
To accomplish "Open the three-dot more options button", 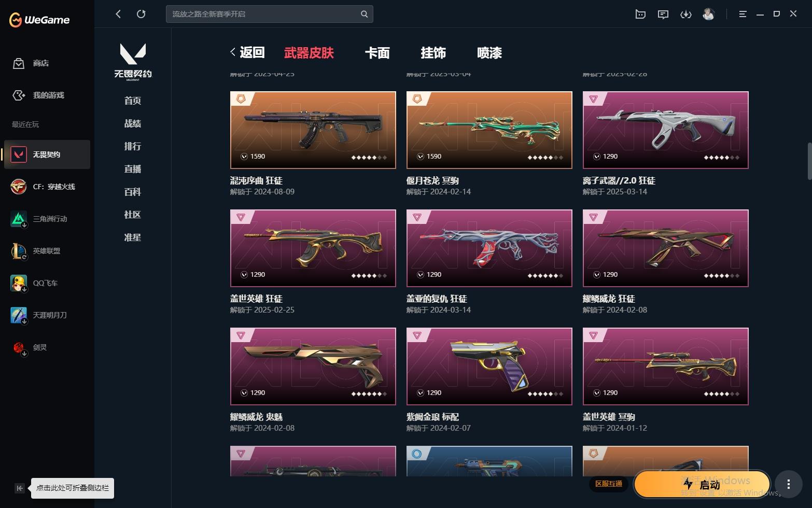I will (x=788, y=484).
